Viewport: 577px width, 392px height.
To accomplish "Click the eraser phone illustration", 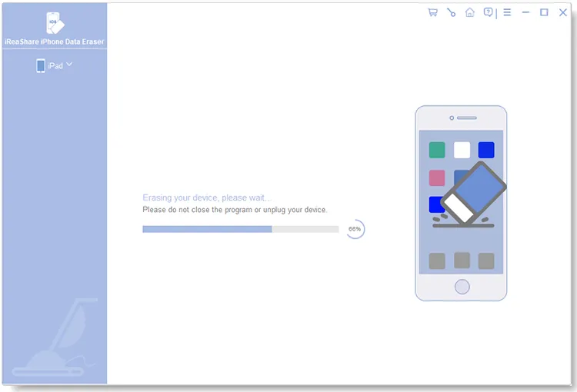I will [x=461, y=204].
